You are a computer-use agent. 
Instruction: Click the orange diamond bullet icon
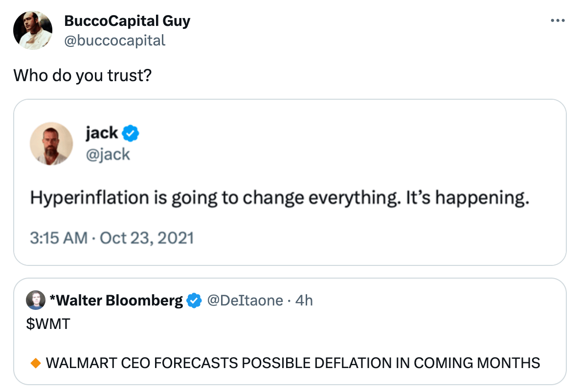(x=35, y=363)
